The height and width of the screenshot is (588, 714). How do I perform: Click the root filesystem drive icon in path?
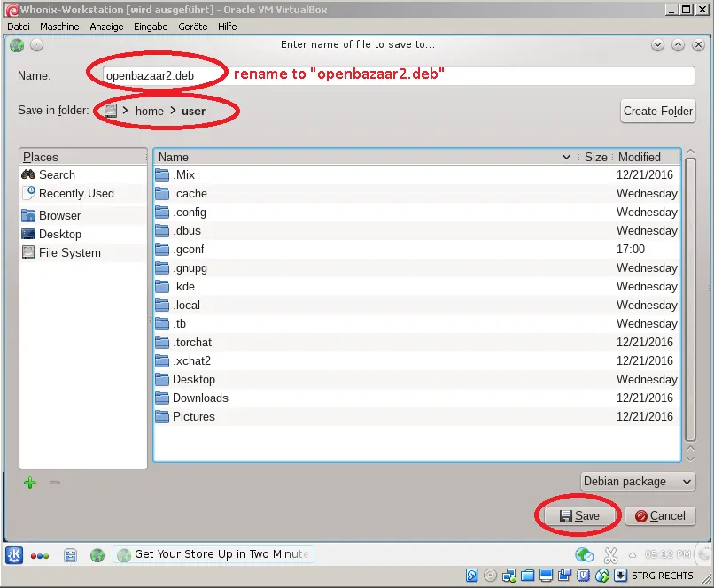tap(111, 111)
